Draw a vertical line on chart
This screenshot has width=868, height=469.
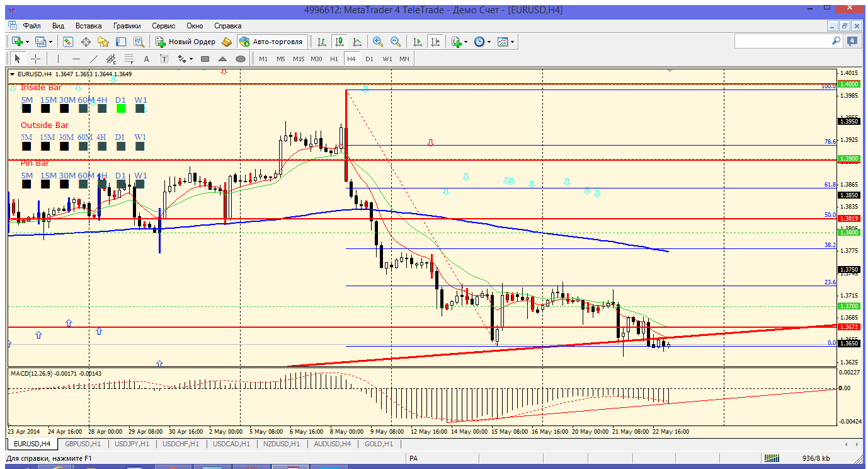point(58,59)
